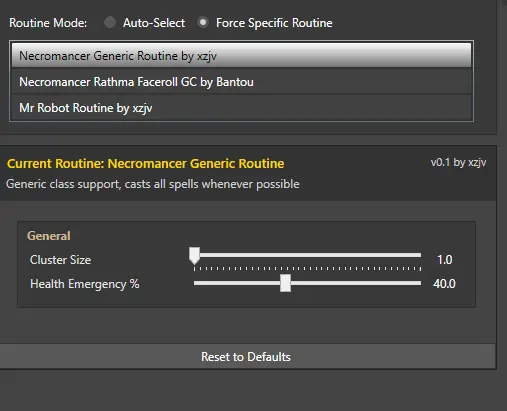Click the Auto-Select label text

(154, 23)
